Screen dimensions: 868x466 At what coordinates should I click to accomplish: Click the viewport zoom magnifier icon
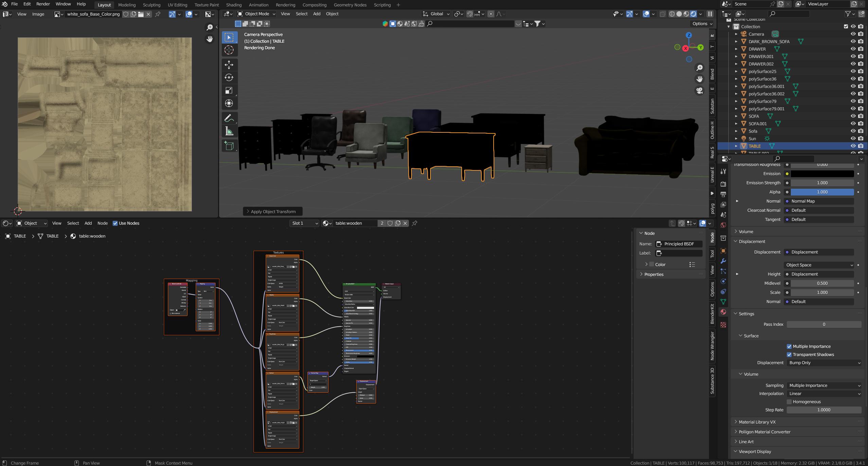[x=699, y=68]
